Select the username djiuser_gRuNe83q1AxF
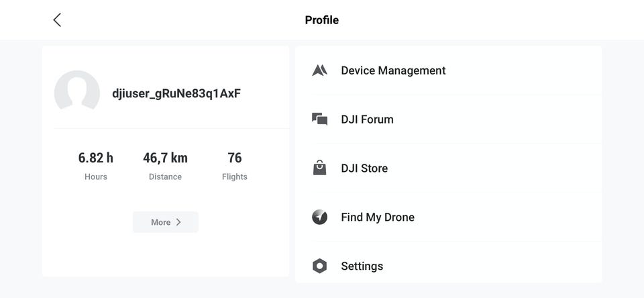Screen dimensions: 644x298 (176, 93)
